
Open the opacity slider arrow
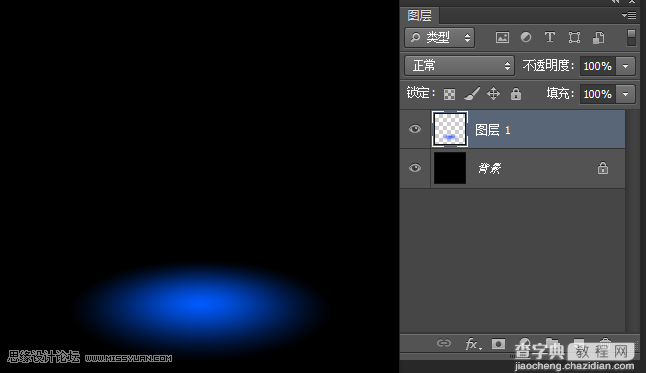pos(625,66)
